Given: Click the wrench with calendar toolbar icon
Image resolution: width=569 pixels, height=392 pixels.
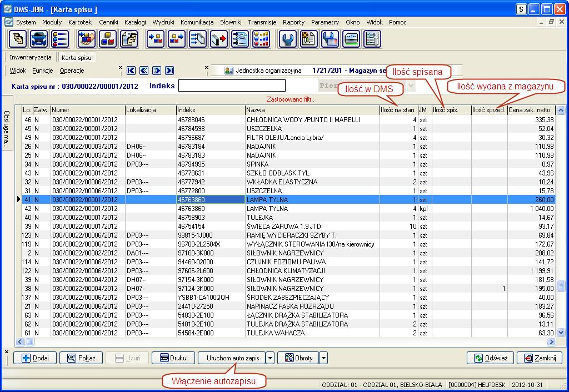Looking at the screenshot, I should (330, 39).
